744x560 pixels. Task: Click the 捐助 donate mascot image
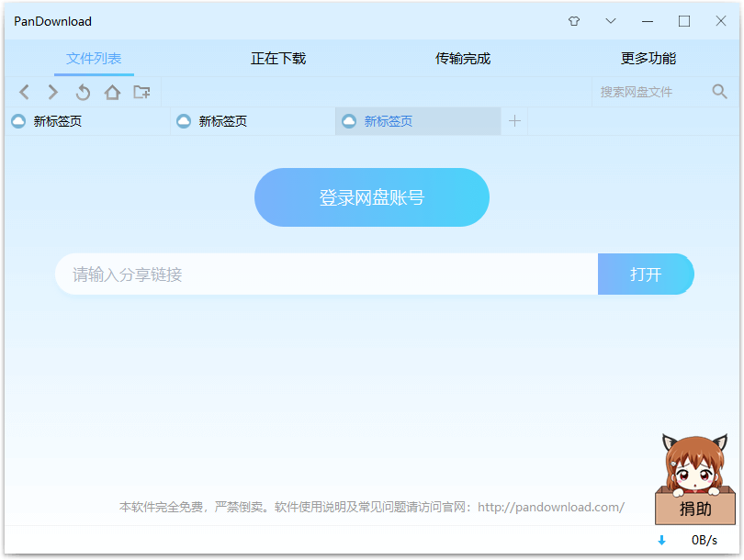pyautogui.click(x=694, y=479)
